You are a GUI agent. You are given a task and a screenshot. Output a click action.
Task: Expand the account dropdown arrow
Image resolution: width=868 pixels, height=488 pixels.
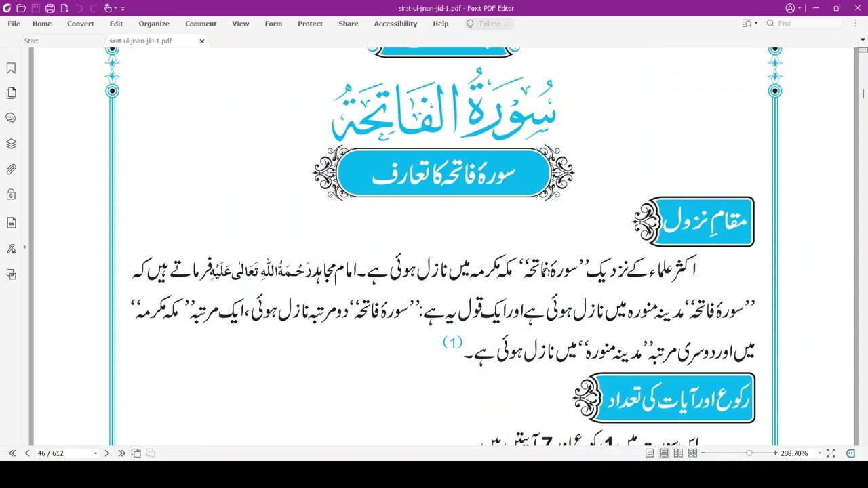800,9
